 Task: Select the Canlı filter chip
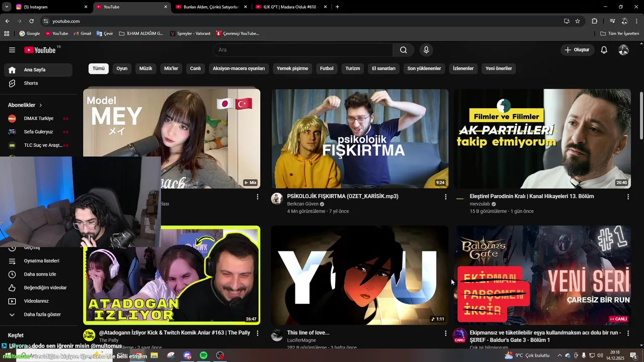195,68
